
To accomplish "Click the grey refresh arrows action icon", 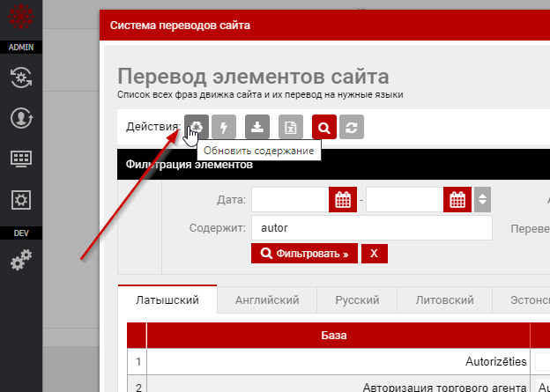I will [x=352, y=128].
